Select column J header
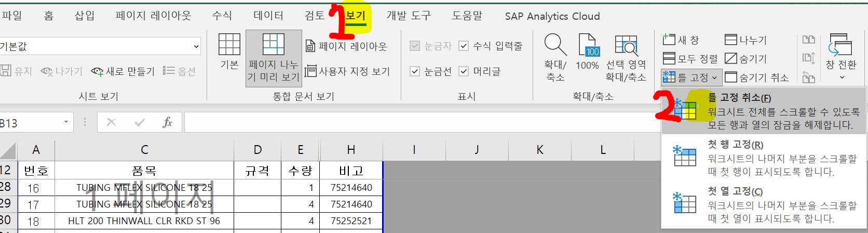This screenshot has height=233, width=868. coord(477,150)
